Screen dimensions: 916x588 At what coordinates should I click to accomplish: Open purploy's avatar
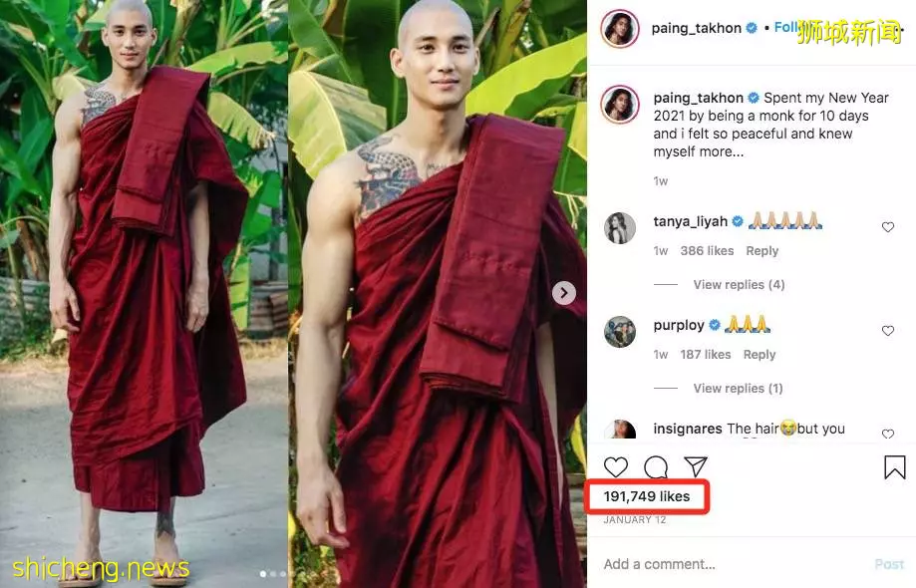coord(619,332)
